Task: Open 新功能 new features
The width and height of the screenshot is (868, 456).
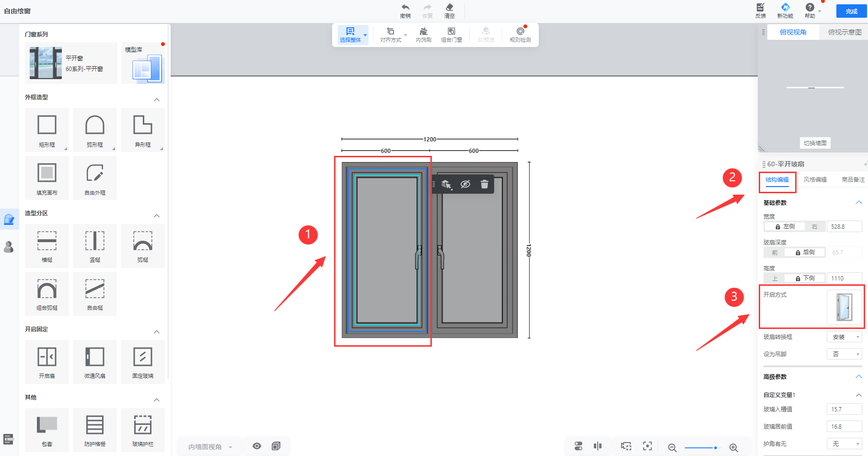Action: (x=785, y=11)
